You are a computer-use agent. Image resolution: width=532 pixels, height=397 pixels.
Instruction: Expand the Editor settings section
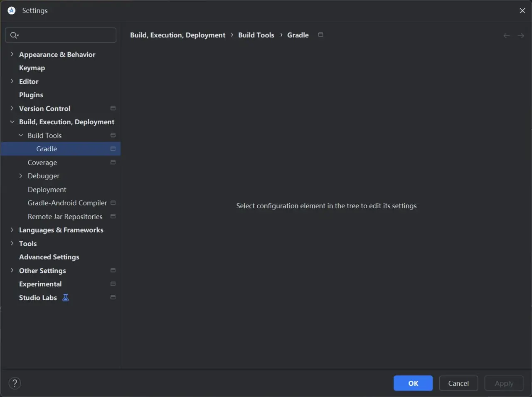(x=12, y=81)
